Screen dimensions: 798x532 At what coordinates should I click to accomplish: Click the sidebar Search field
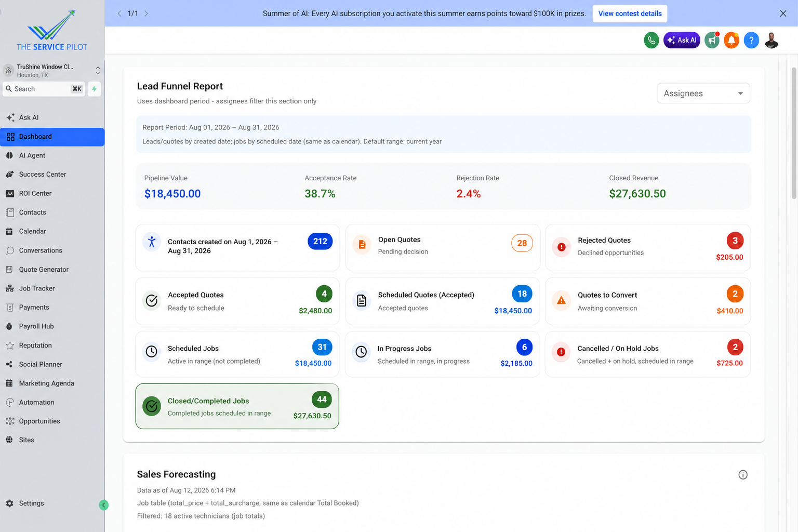coord(44,89)
